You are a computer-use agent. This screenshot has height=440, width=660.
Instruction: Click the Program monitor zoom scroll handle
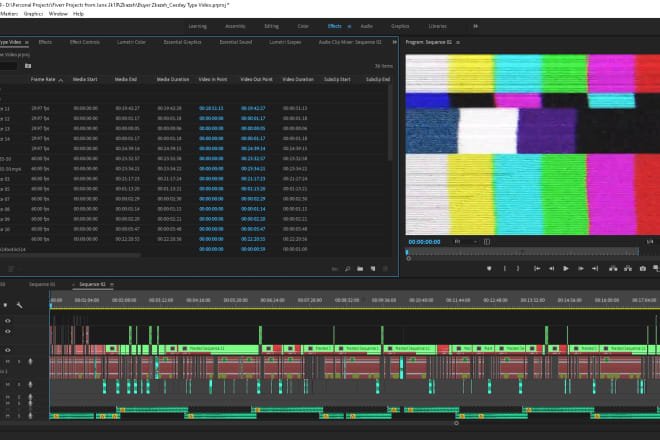pos(408,259)
